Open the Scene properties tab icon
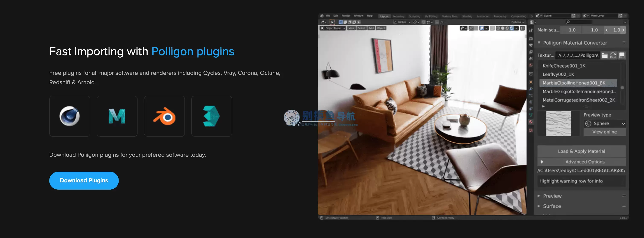The image size is (644, 238). point(531,58)
